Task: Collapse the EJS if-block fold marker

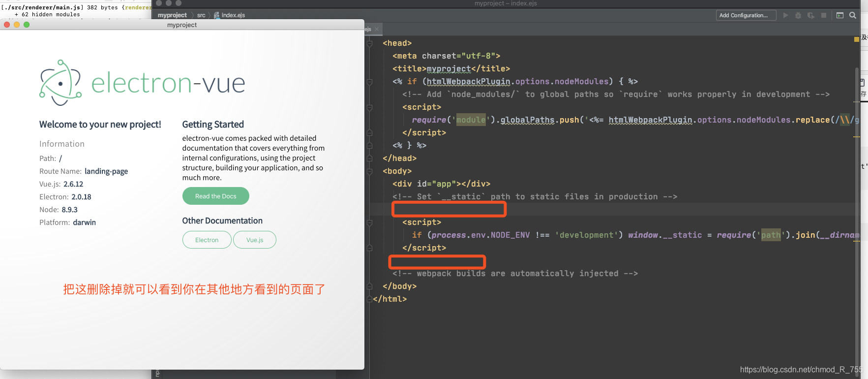Action: click(x=369, y=82)
